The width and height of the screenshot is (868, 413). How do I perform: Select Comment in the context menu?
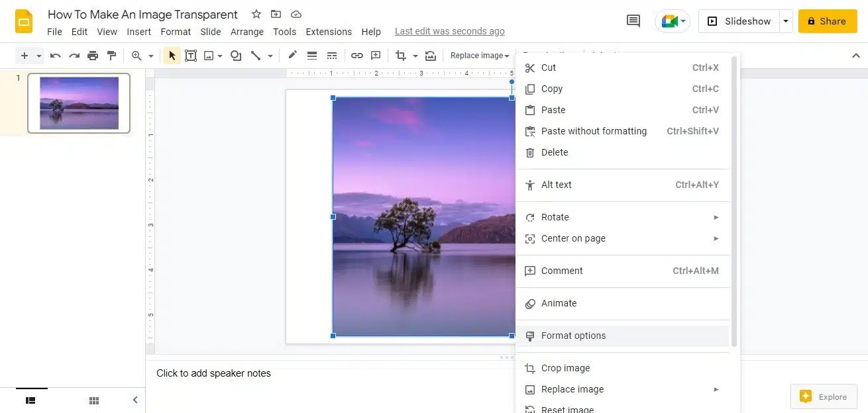(x=623, y=271)
